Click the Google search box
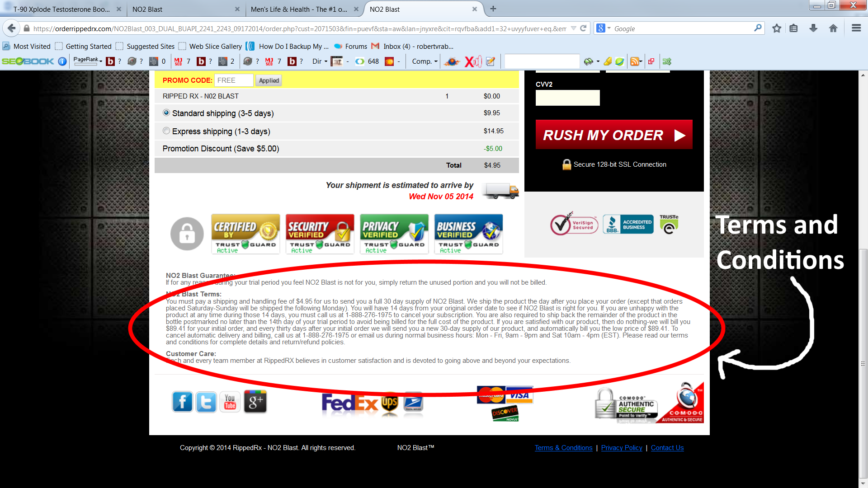Viewport: 868px width, 488px height. pyautogui.click(x=683, y=28)
